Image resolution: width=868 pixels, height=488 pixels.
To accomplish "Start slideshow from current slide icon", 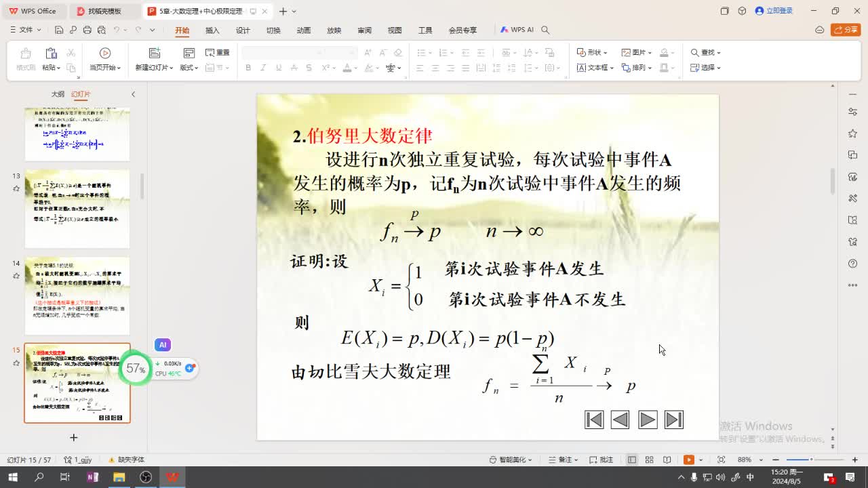I will (105, 53).
